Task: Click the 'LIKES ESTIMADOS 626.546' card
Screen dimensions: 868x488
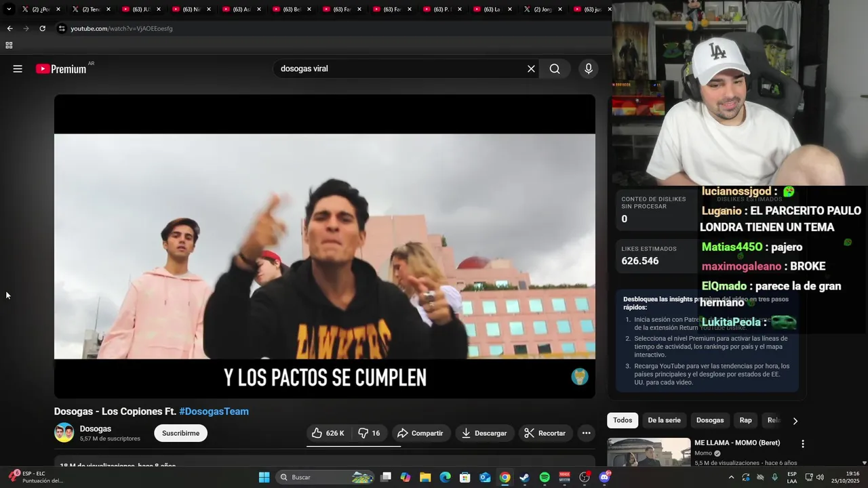Action: 656,255
